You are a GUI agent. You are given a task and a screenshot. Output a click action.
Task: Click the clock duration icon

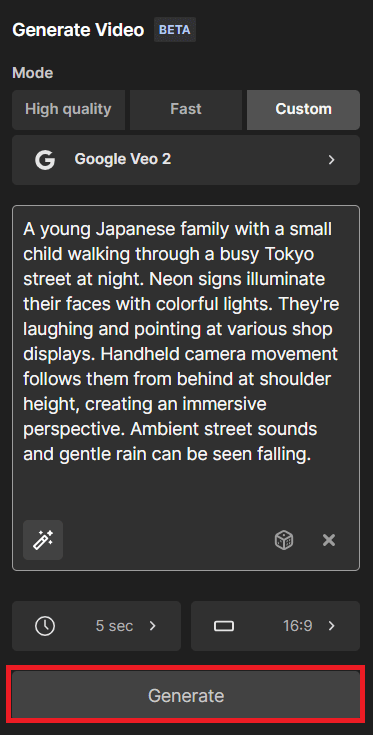click(45, 626)
